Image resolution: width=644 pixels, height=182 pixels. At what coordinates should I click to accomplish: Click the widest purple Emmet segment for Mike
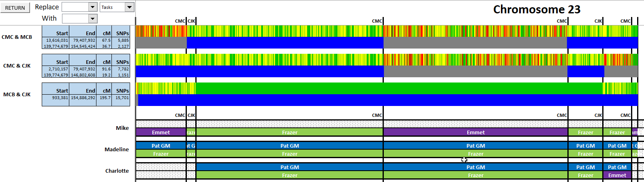(x=475, y=132)
